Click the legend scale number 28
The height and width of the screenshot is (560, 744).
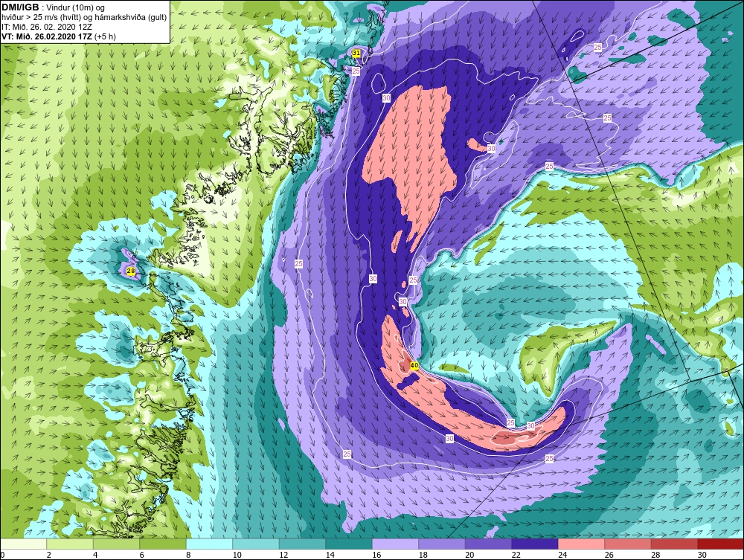[655, 555]
